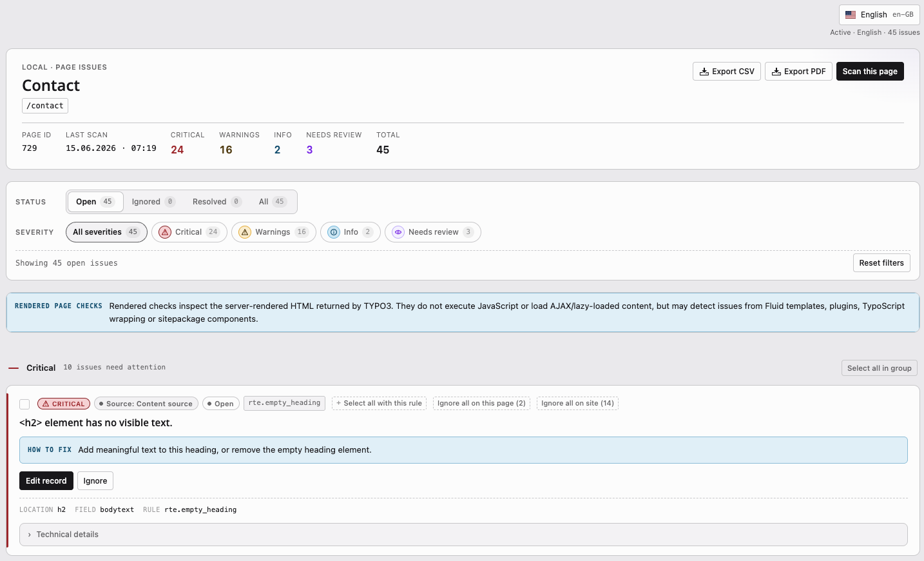Click the Reset filters button
The height and width of the screenshot is (561, 924).
click(881, 263)
